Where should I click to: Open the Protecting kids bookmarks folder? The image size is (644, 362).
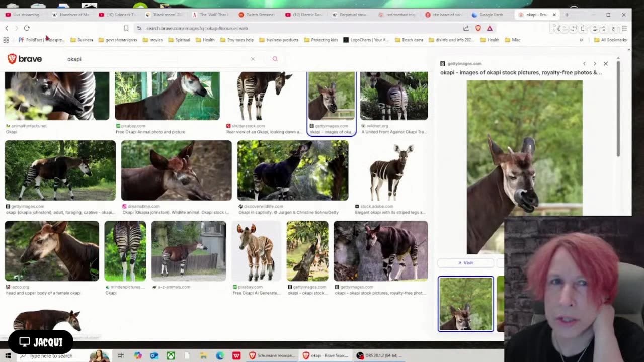coord(320,40)
